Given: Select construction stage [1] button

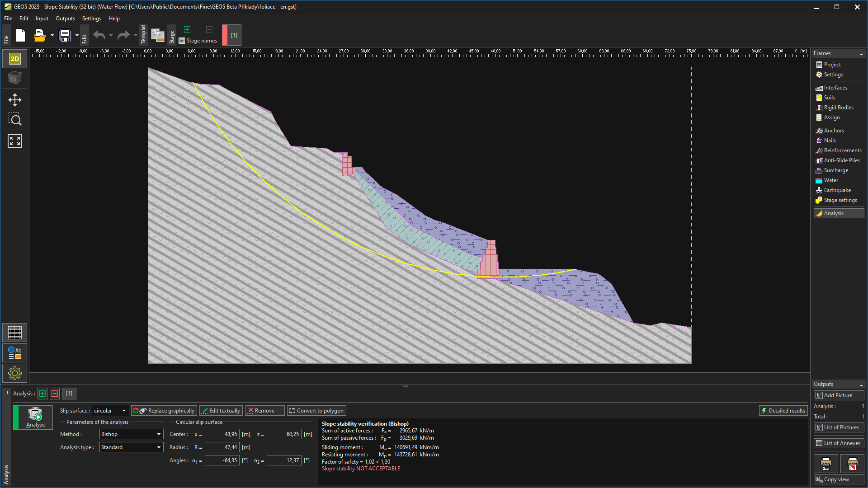Looking at the screenshot, I should point(234,35).
